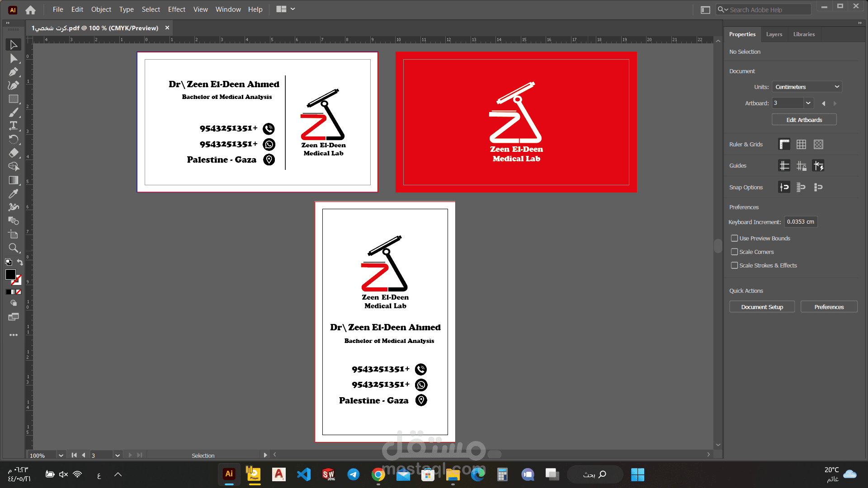Go to previous artboard in Properties
868x488 pixels.
pos(823,103)
